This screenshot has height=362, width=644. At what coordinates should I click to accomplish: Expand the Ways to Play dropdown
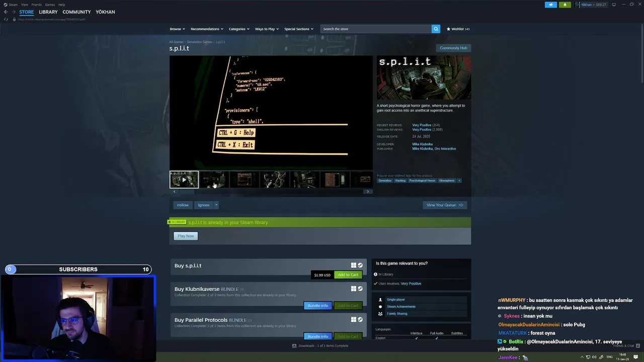point(267,29)
